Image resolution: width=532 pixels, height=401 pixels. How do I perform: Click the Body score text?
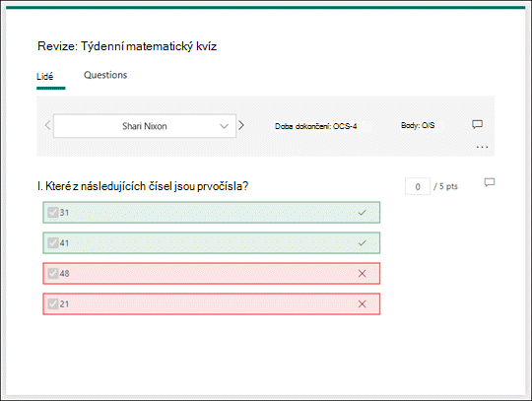click(x=418, y=125)
